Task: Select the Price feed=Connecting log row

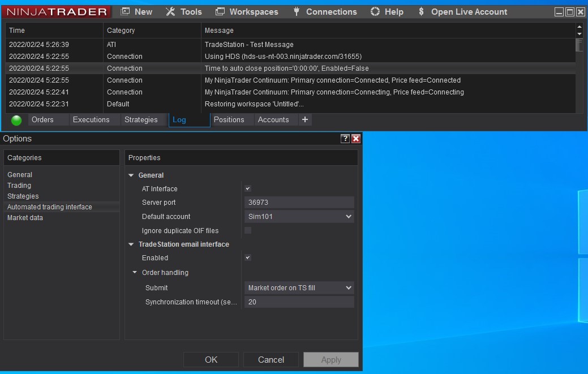Action: click(x=291, y=92)
